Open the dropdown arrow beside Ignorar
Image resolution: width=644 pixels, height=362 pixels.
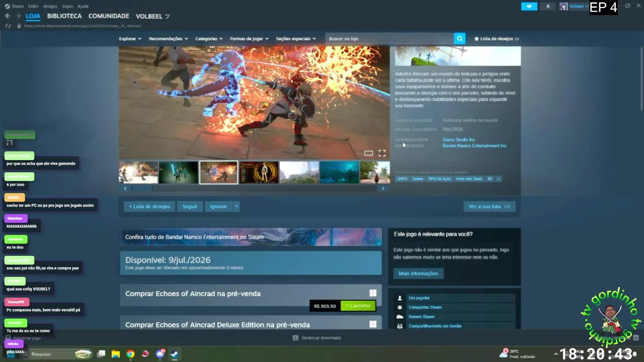(x=236, y=207)
